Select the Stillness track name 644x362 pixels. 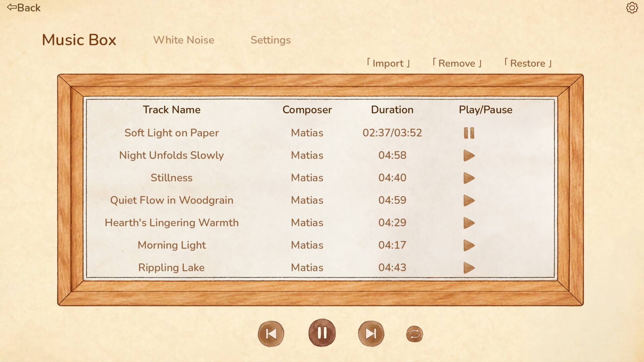[x=171, y=178]
